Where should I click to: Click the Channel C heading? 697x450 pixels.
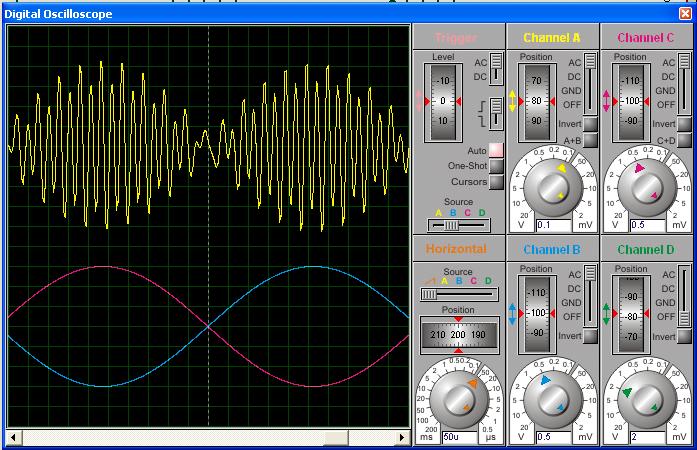[645, 38]
